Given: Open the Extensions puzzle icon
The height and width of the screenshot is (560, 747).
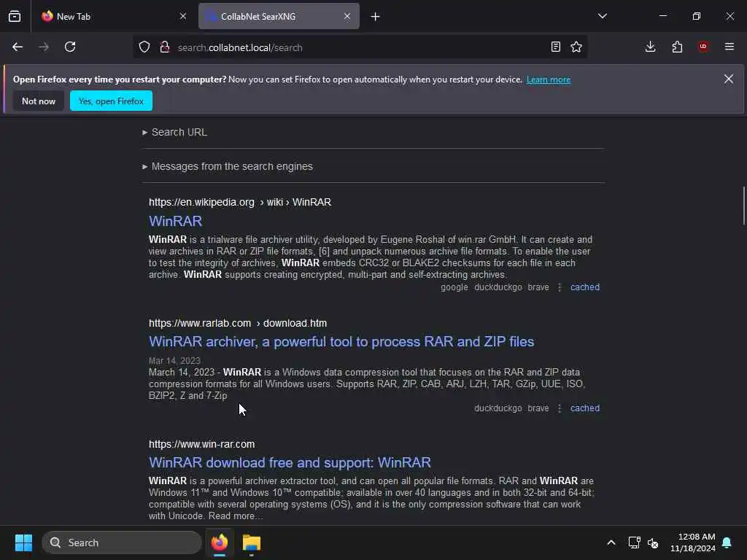Looking at the screenshot, I should [x=677, y=47].
